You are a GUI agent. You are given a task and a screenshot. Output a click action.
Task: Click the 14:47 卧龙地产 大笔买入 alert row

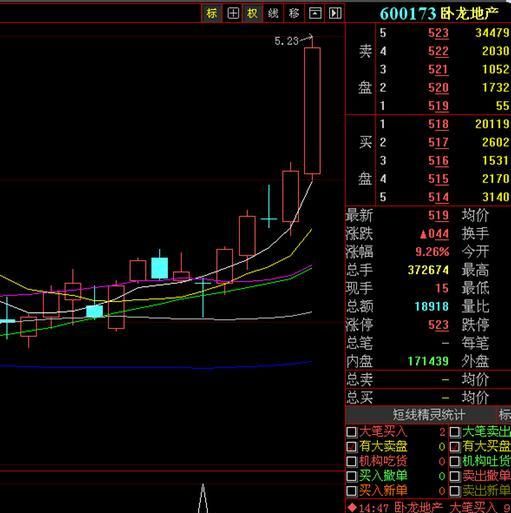coord(429,507)
